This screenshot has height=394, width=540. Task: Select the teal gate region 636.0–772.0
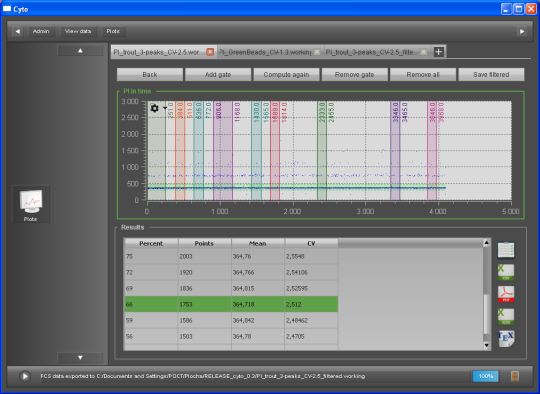click(198, 151)
